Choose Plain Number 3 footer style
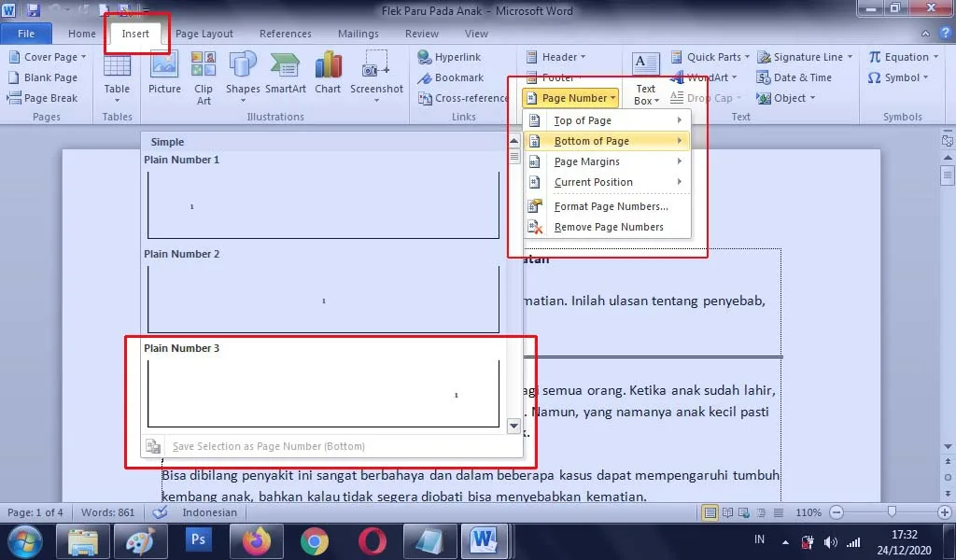Screen dimensions: 956x560 pyautogui.click(x=323, y=385)
